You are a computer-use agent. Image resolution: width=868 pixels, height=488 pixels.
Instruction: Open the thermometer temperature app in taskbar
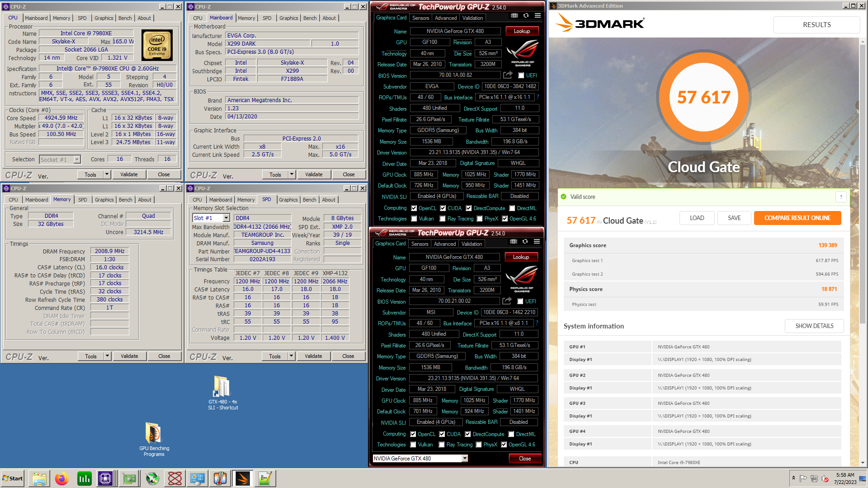[220, 479]
